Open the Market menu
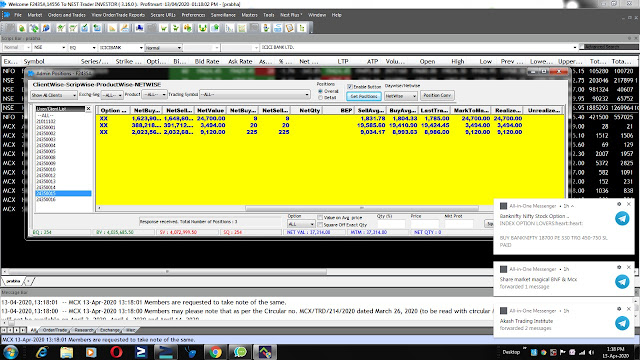Image resolution: width=640 pixels, height=360 pixels. click(x=35, y=15)
